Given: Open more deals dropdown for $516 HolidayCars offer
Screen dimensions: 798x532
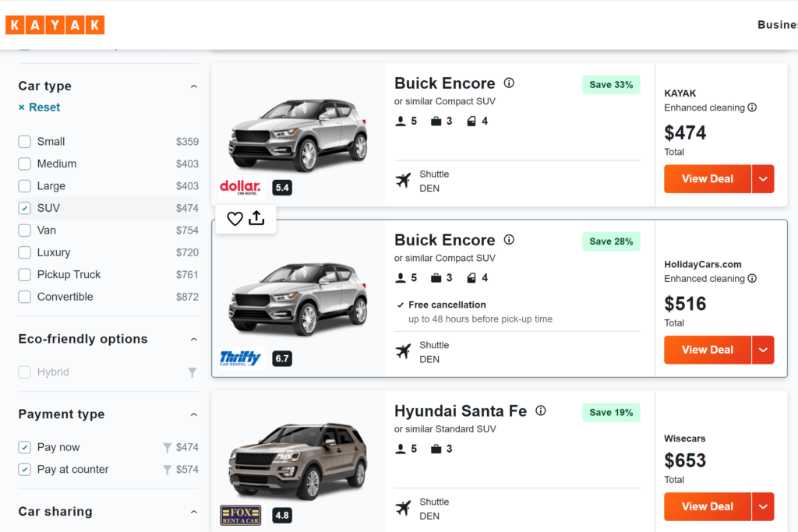Looking at the screenshot, I should point(763,350).
